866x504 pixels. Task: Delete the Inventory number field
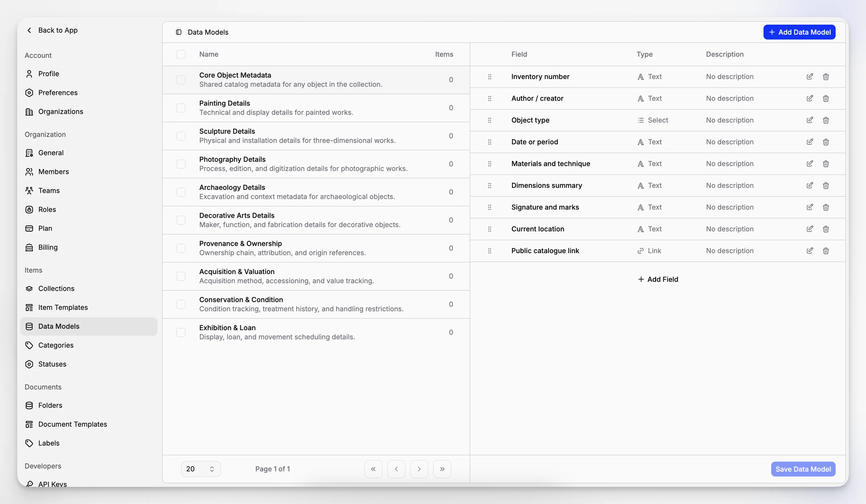click(x=826, y=77)
